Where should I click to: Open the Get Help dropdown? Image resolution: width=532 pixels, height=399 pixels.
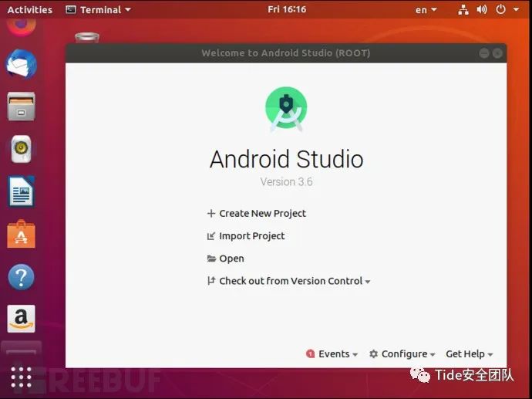pyautogui.click(x=470, y=353)
